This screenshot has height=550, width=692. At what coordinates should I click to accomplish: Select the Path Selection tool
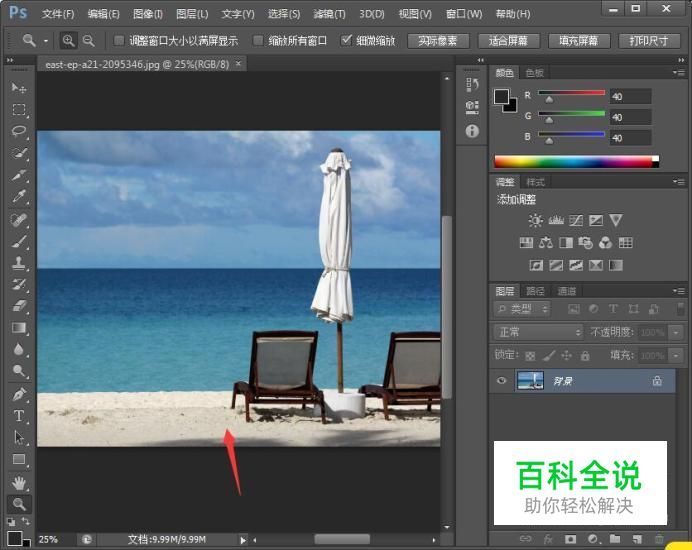19,437
